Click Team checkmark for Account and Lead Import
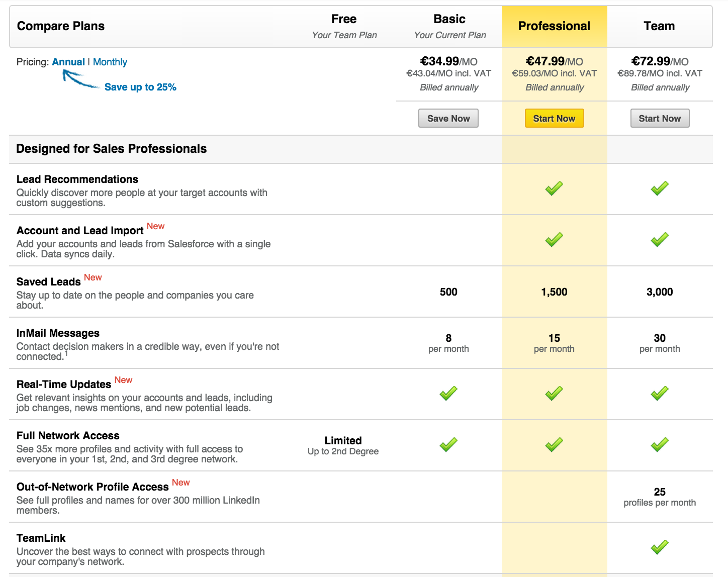The height and width of the screenshot is (577, 728). pyautogui.click(x=660, y=240)
